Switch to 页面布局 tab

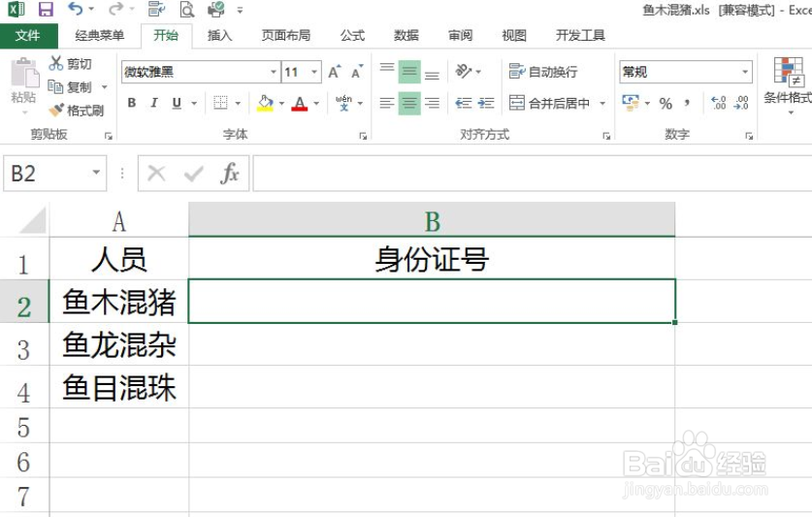pos(286,35)
